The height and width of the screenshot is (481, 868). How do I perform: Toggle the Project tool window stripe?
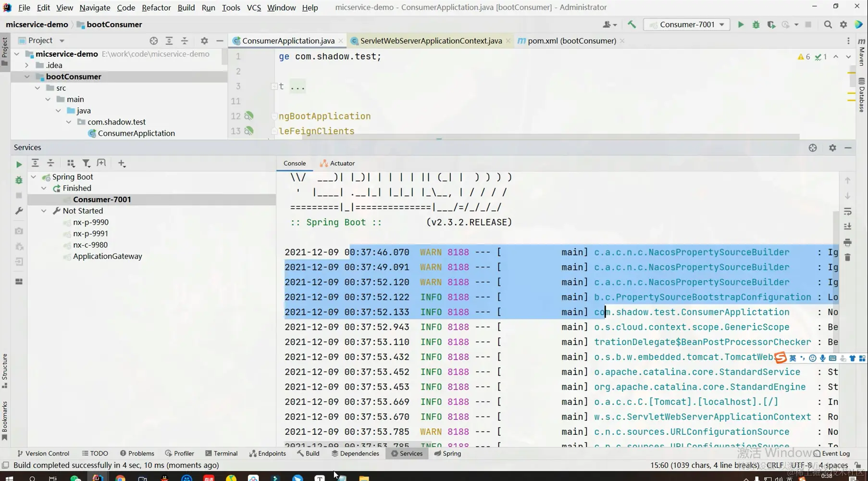(5, 52)
